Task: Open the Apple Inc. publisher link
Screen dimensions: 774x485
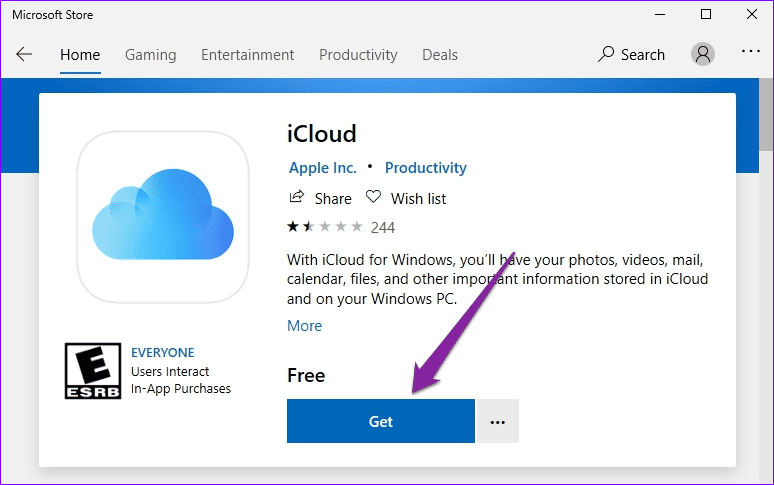Action: pyautogui.click(x=322, y=168)
